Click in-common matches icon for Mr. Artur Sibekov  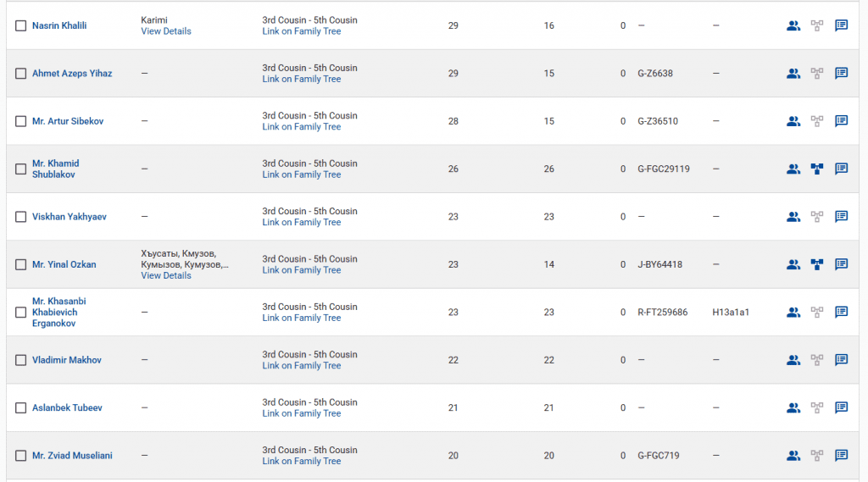(793, 121)
